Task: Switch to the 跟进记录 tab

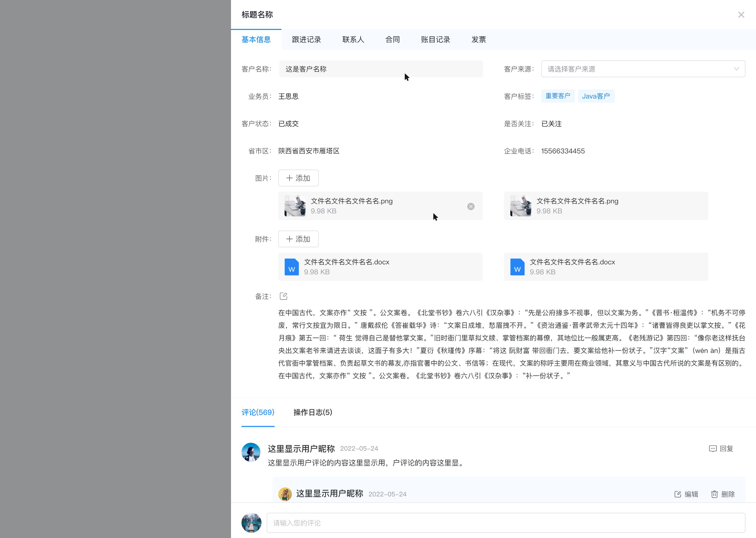Action: tap(306, 40)
